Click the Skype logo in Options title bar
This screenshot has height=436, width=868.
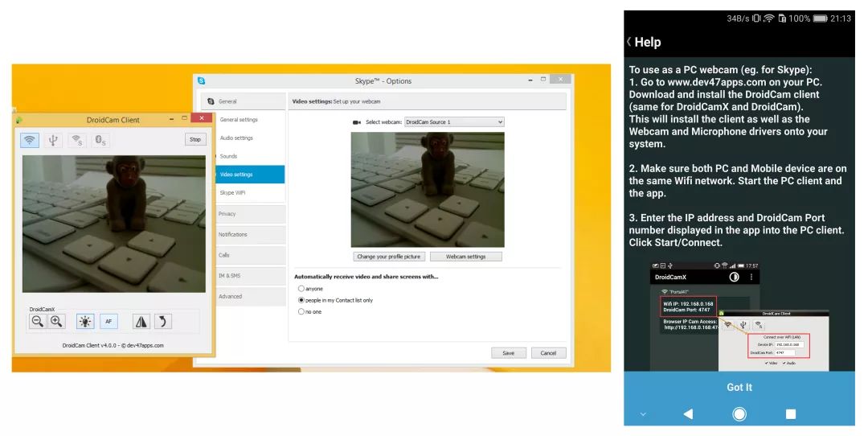point(202,81)
